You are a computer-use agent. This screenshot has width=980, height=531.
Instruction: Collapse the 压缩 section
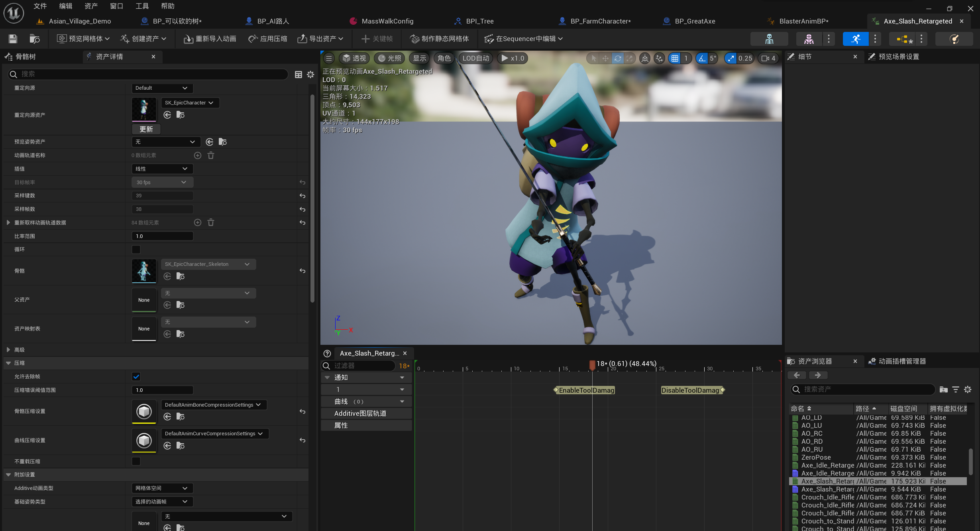(8, 363)
